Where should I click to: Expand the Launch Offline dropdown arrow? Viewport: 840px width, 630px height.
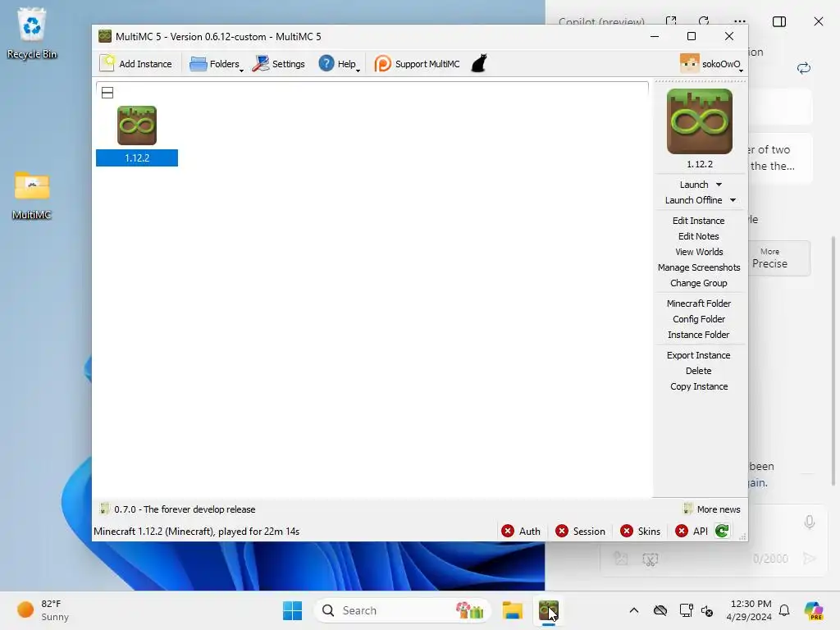733,200
